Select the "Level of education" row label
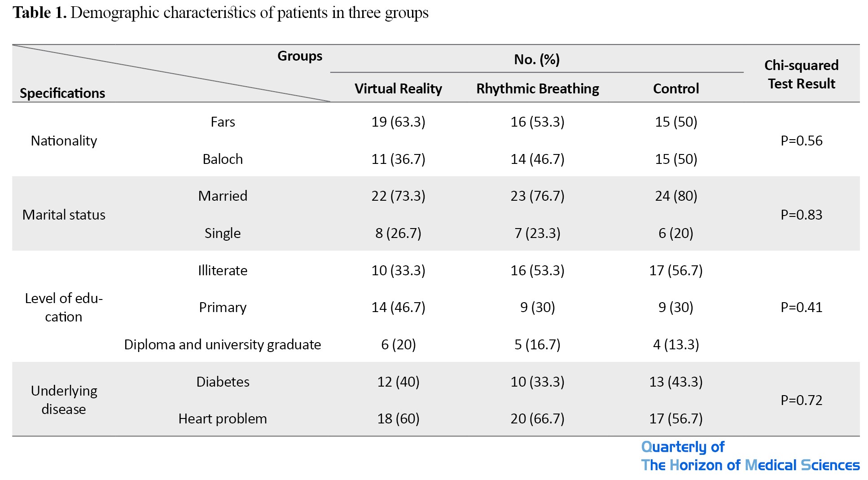 tap(64, 307)
